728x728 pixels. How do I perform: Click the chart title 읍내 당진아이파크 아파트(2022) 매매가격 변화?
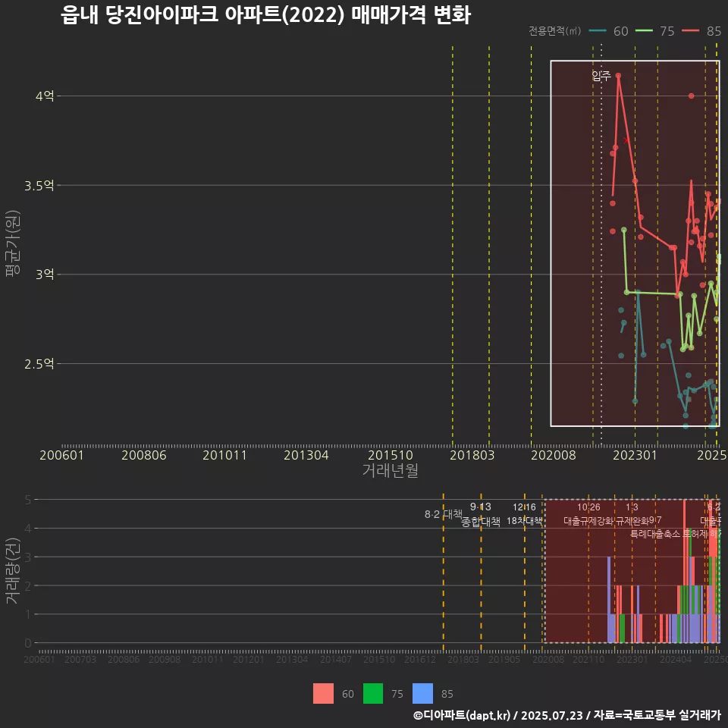265,15
